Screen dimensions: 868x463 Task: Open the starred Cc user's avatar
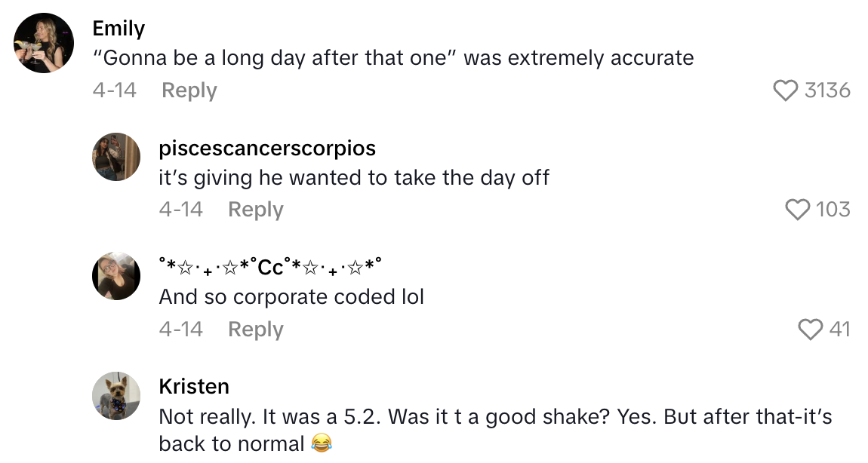point(116,276)
